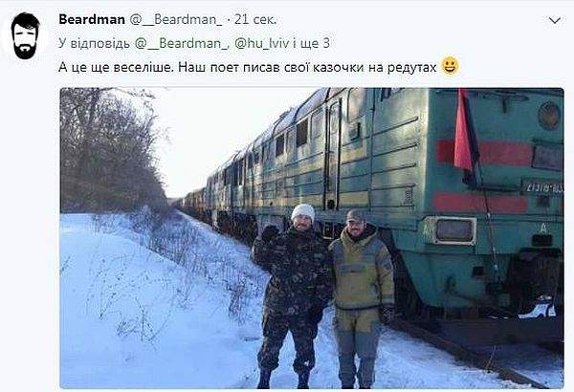Open the Beardman display name link

coord(92,19)
